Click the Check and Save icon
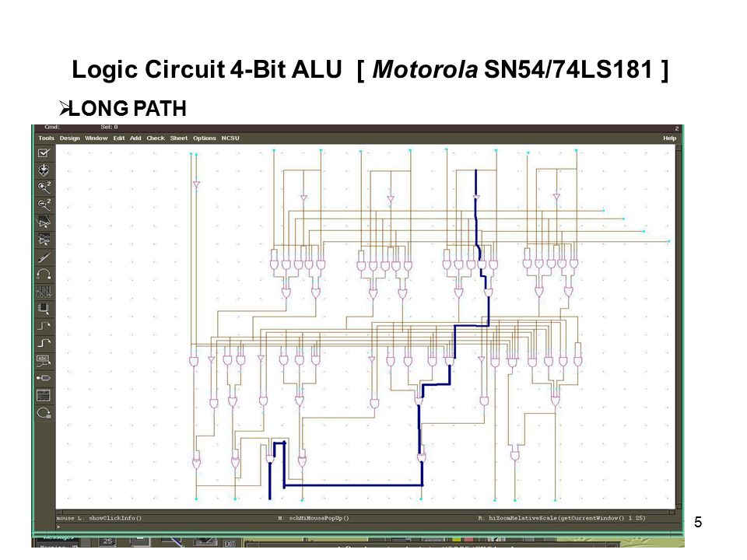 click(44, 153)
